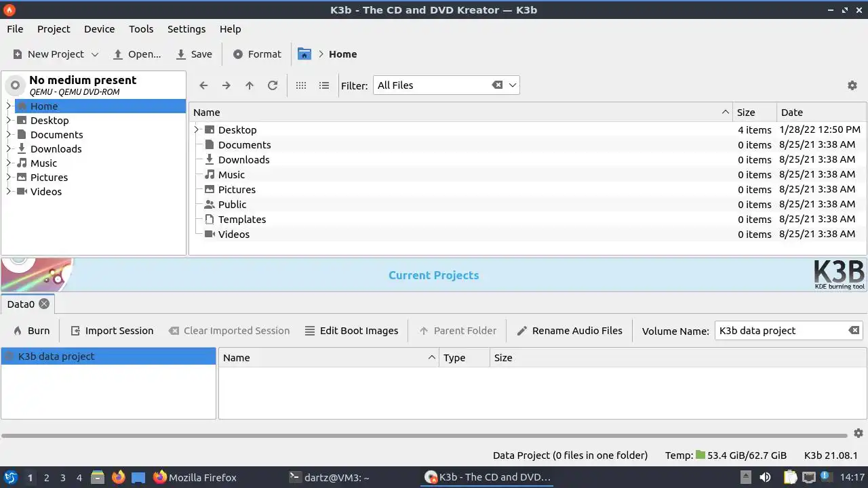Select the Templates folder in file list
This screenshot has height=488, width=868.
point(241,220)
